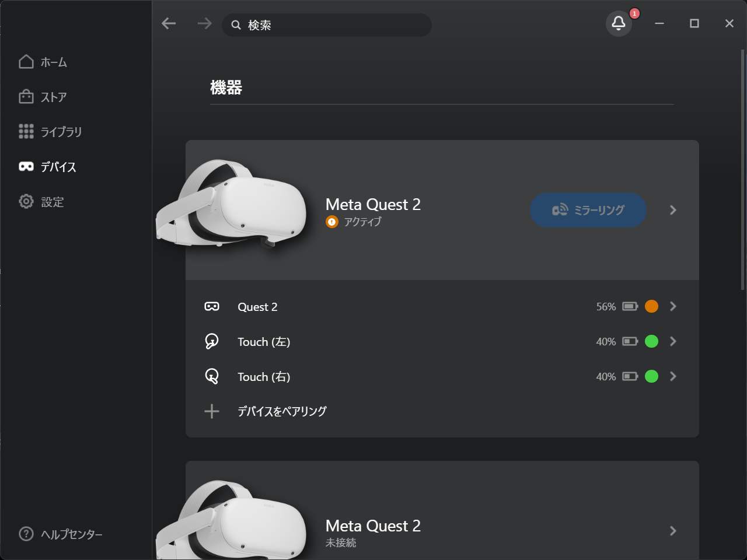Click the Touch (左) controller icon
Viewport: 747px width, 560px height.
click(x=212, y=341)
